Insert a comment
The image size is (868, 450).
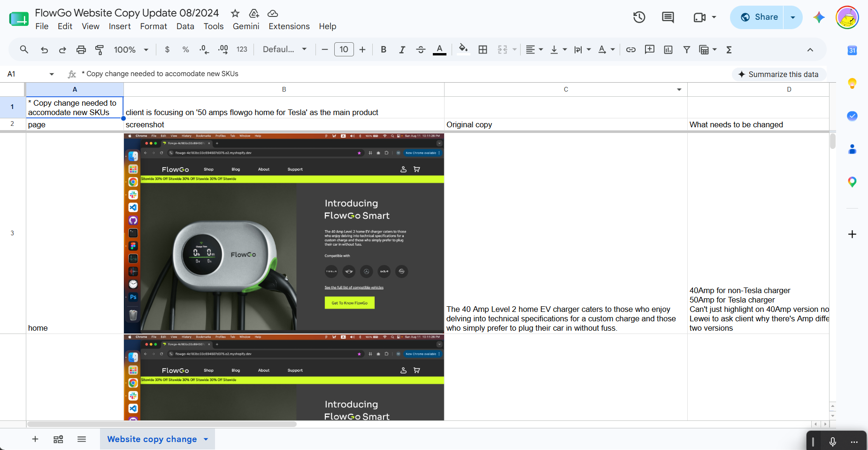coord(650,49)
